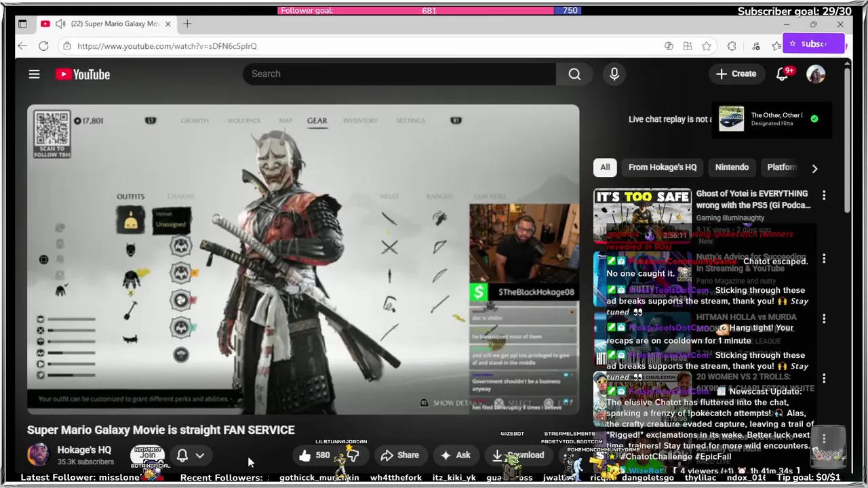This screenshot has width=868, height=488.
Task: Click Gaming illuminaughty channel name
Action: [x=730, y=218]
